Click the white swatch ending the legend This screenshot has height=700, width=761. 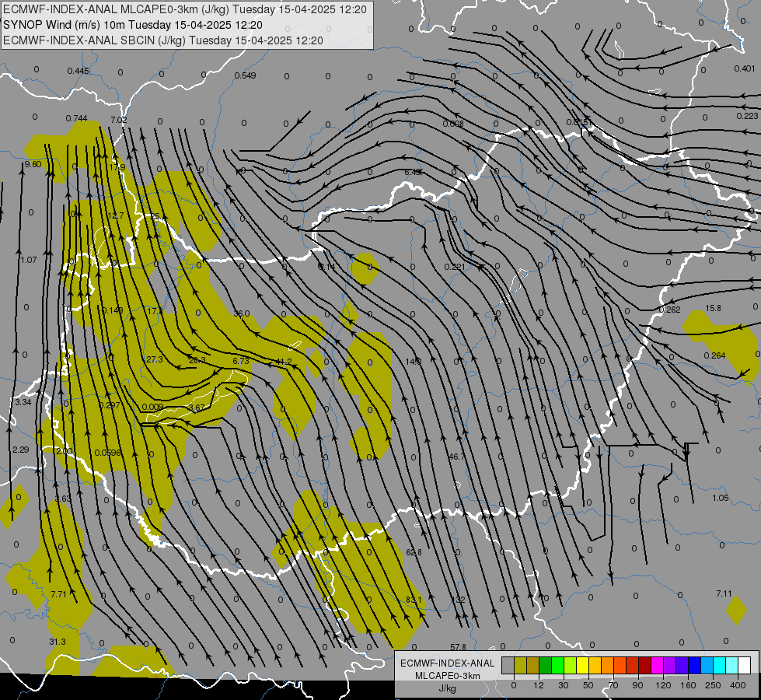coord(745,666)
